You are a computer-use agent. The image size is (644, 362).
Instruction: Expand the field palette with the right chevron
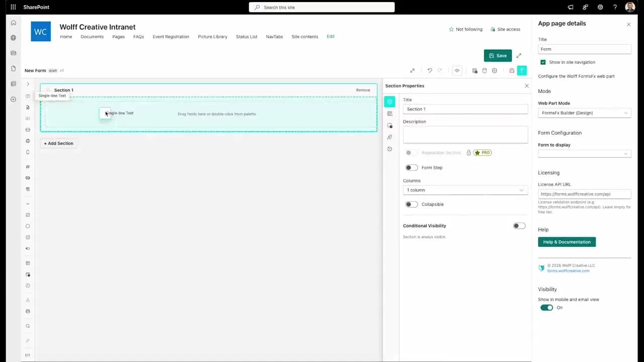[28, 84]
